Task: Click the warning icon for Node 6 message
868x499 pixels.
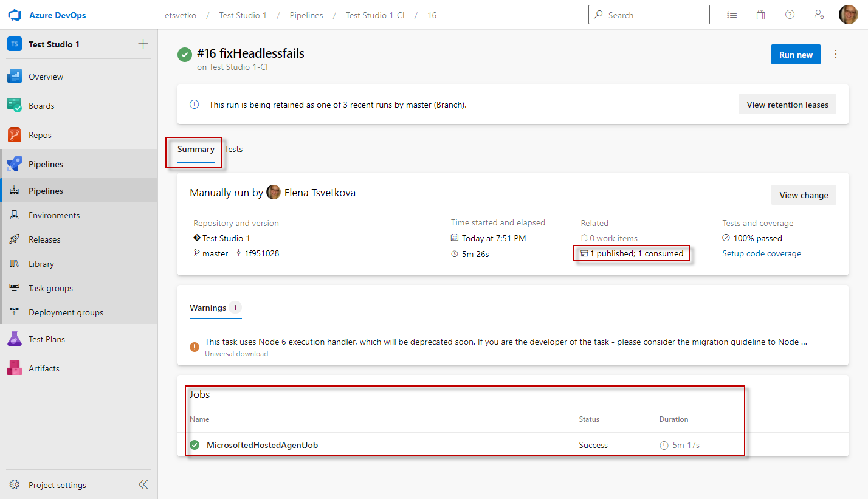Action: click(x=195, y=346)
